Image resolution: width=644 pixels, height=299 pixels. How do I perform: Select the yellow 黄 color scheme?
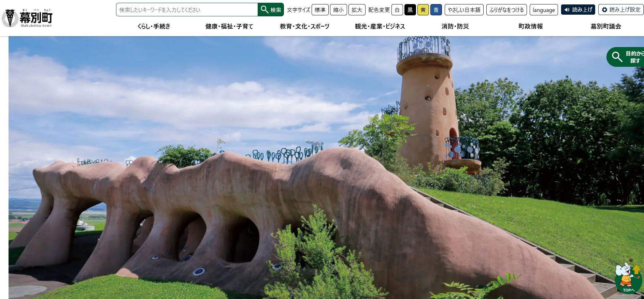click(x=423, y=10)
